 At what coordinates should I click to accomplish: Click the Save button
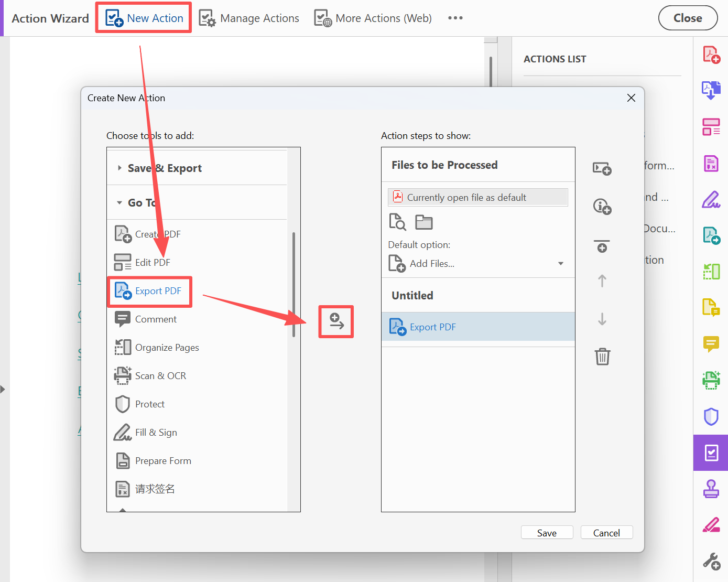[547, 533]
